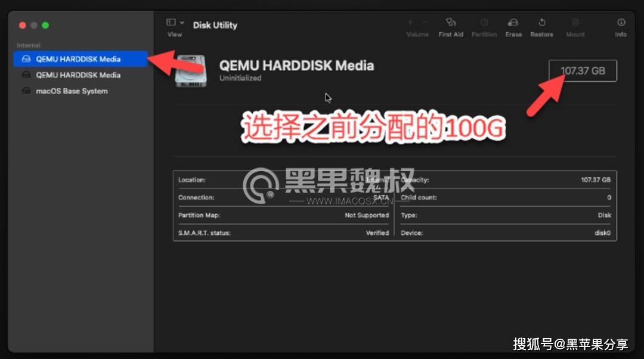This screenshot has width=644, height=359.
Task: Click the add Volume icon
Action: [410, 23]
